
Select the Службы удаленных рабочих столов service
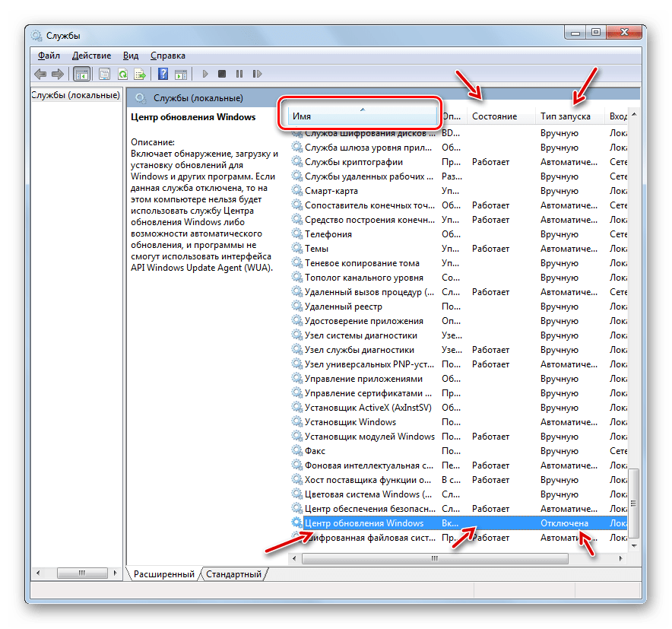pyautogui.click(x=459, y=176)
